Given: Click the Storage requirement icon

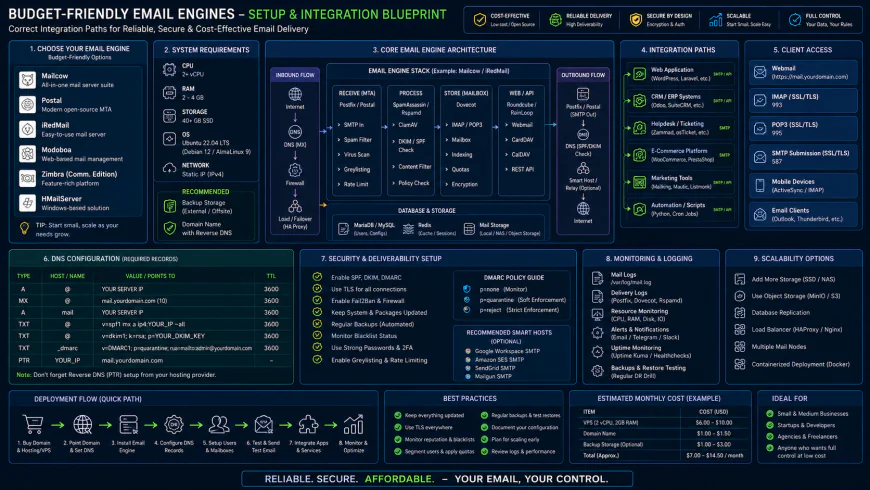Looking at the screenshot, I should click(169, 115).
